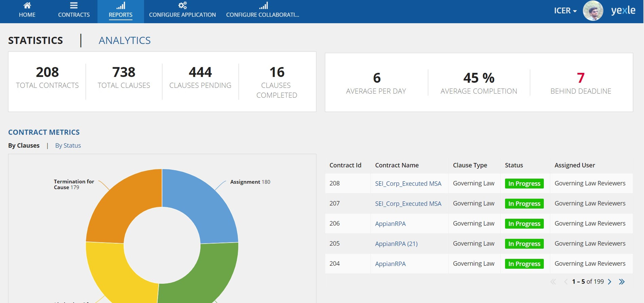Click the Assigned User column header
644x303 pixels.
[x=575, y=165]
